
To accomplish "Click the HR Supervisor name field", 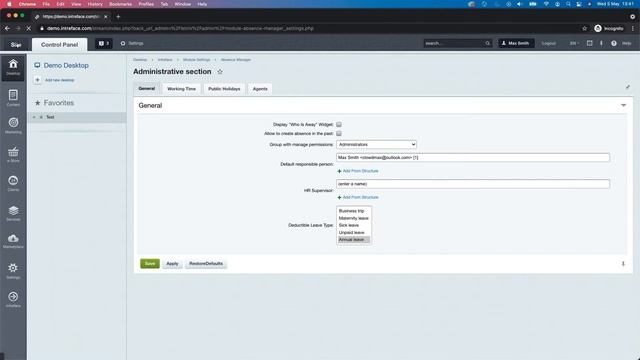I will click(x=473, y=184).
